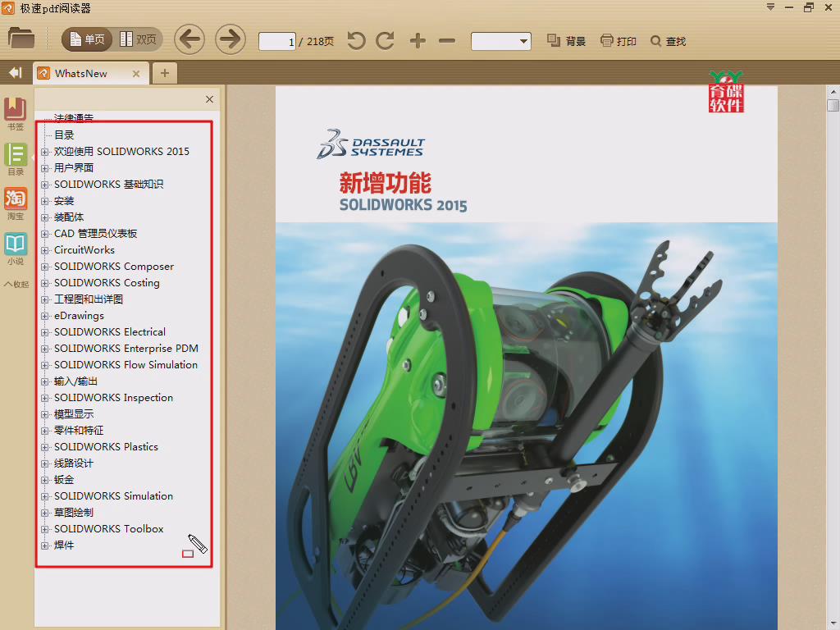Select SOLIDWORKS Simulation in the outline
Image resolution: width=840 pixels, height=630 pixels.
click(113, 496)
